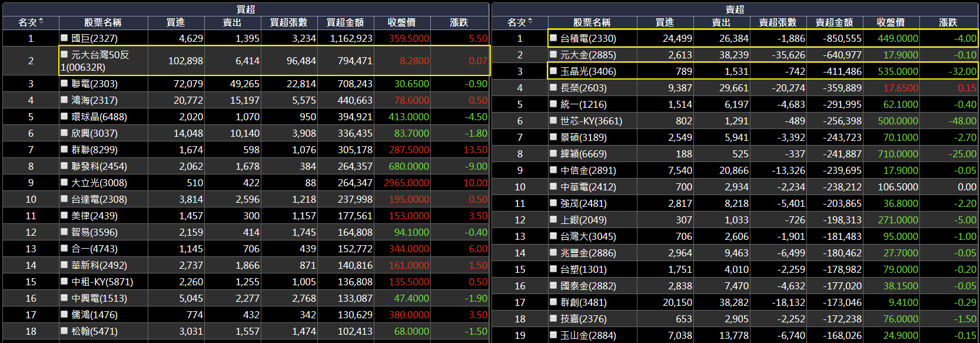980x343 pixels.
Task: Tick the checkbox for 長榮(2603)
Action: (553, 87)
